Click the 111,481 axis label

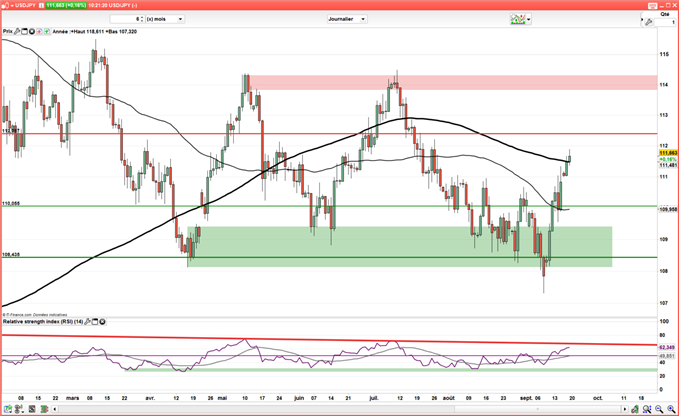coord(668,165)
